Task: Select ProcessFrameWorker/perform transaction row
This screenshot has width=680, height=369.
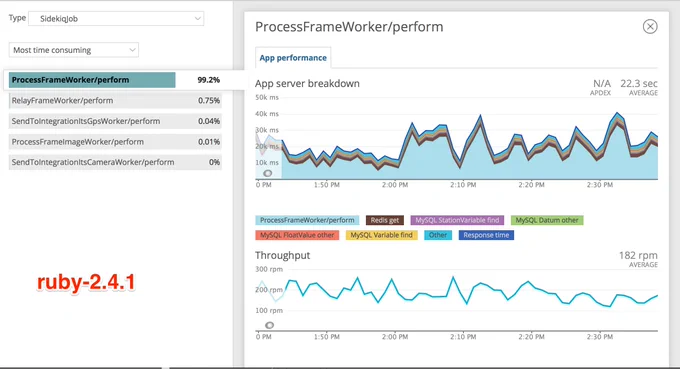Action: pyautogui.click(x=115, y=80)
